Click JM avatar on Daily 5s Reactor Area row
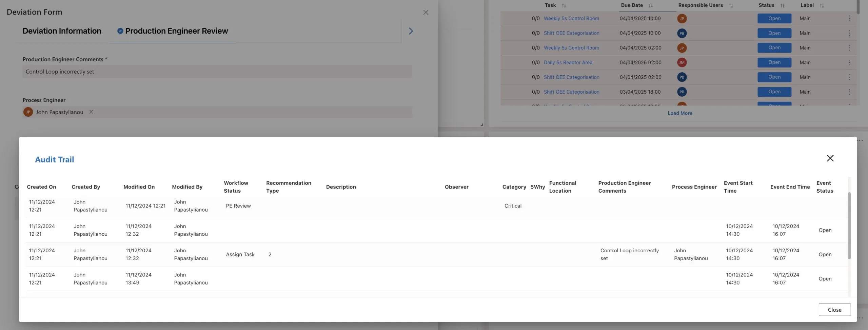This screenshot has width=868, height=330. pyautogui.click(x=682, y=62)
